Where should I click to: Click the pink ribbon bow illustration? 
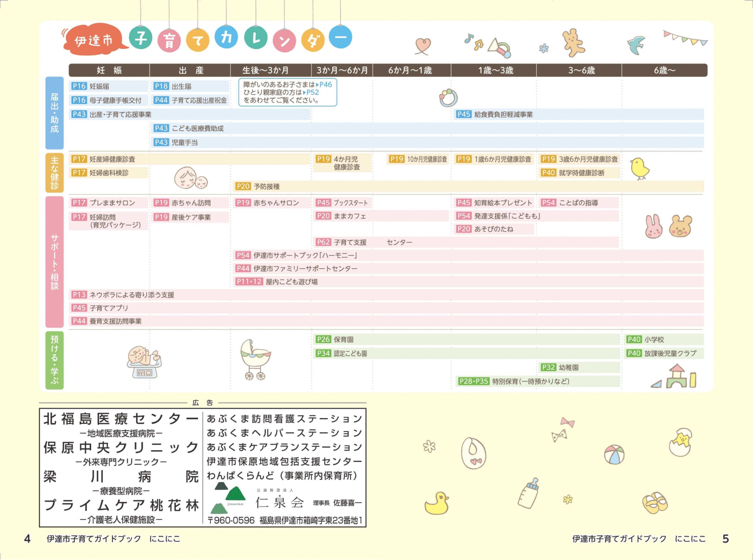pyautogui.click(x=567, y=422)
